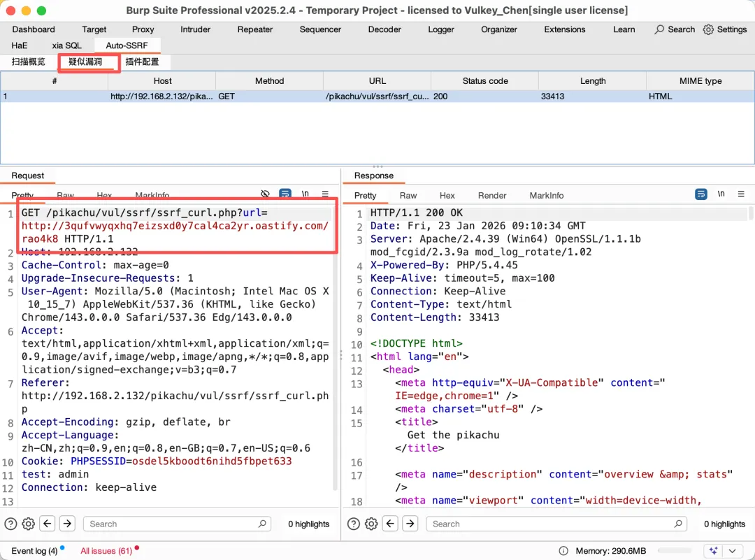
Task: Switch Response view to Raw
Action: point(408,196)
